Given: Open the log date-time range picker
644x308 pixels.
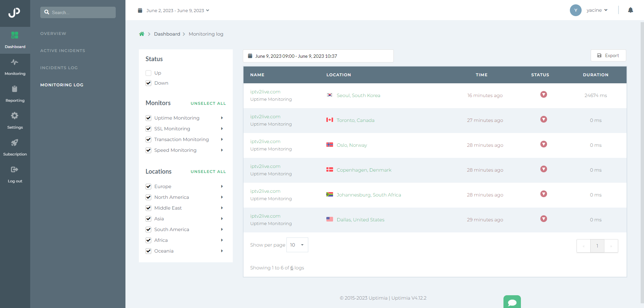Looking at the screenshot, I should pos(318,56).
